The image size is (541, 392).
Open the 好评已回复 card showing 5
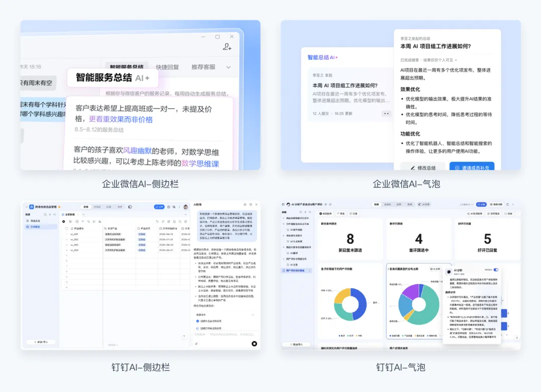[x=487, y=239]
